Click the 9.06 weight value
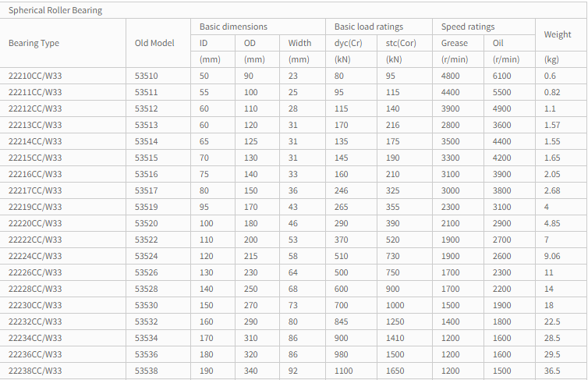The width and height of the screenshot is (588, 380). [x=552, y=256]
